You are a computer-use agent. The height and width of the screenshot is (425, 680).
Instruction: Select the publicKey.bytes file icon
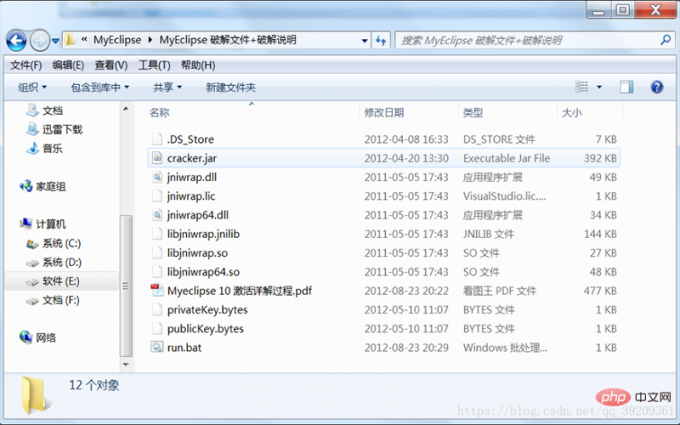coord(157,329)
